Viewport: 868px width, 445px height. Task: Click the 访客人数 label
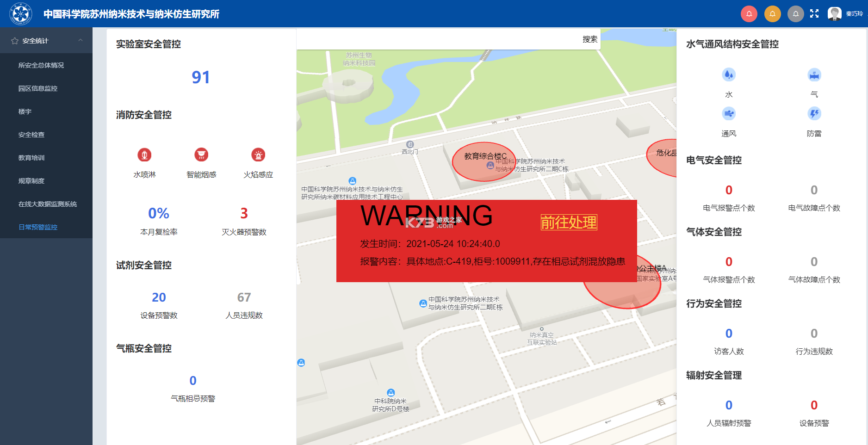(x=729, y=352)
